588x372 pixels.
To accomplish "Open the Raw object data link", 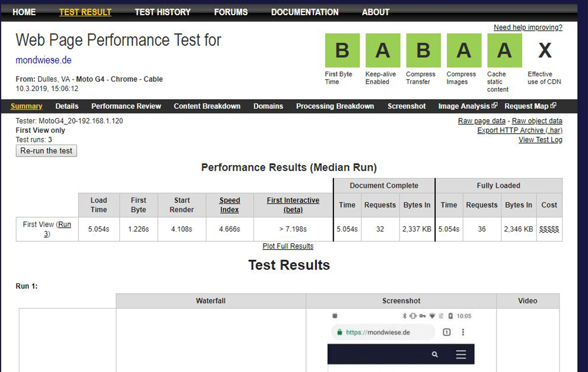I will coord(537,121).
